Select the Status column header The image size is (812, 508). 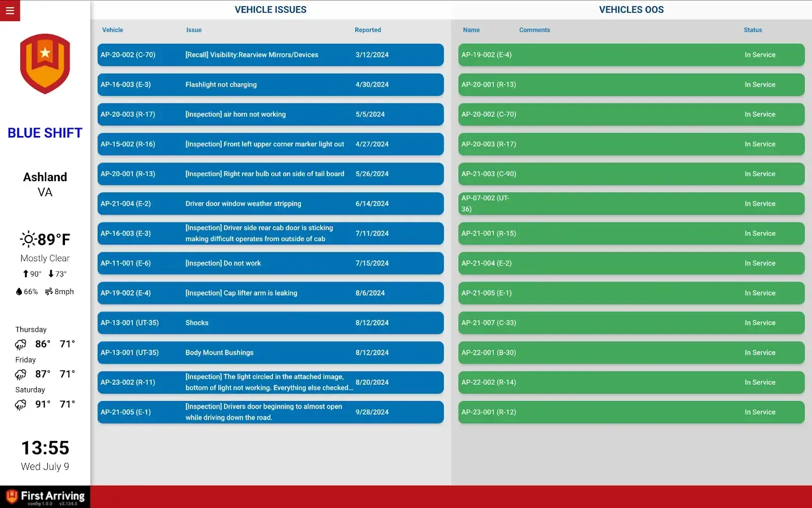pos(753,30)
